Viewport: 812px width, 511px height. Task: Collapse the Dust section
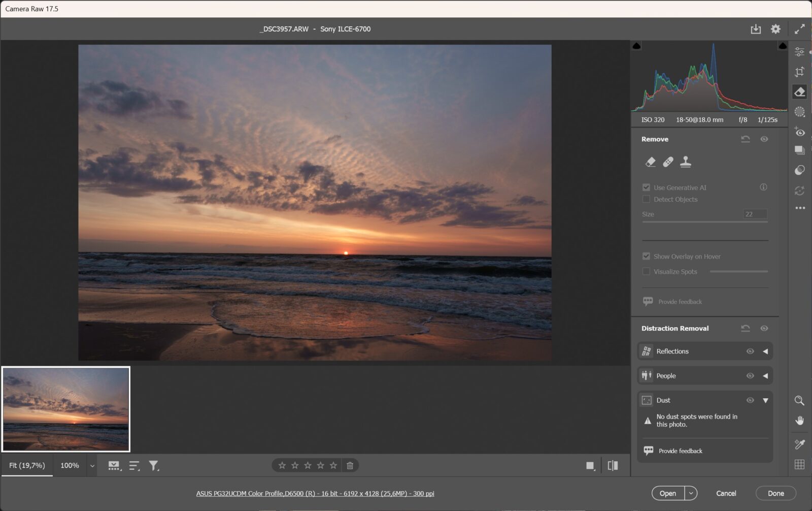(x=765, y=400)
